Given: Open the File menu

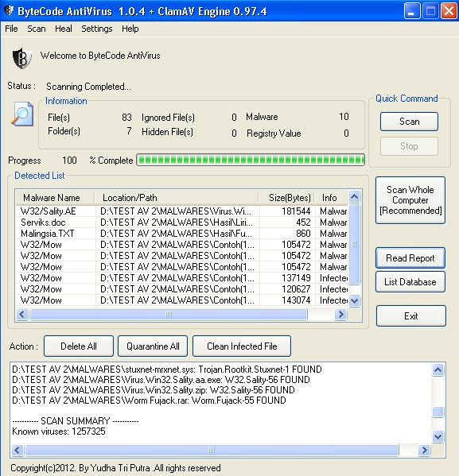Looking at the screenshot, I should [x=11, y=29].
